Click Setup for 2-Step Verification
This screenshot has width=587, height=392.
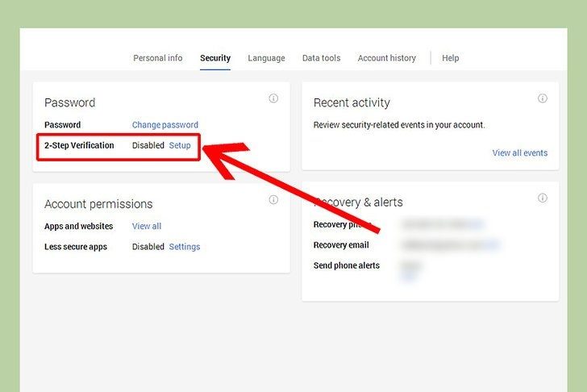coord(180,146)
